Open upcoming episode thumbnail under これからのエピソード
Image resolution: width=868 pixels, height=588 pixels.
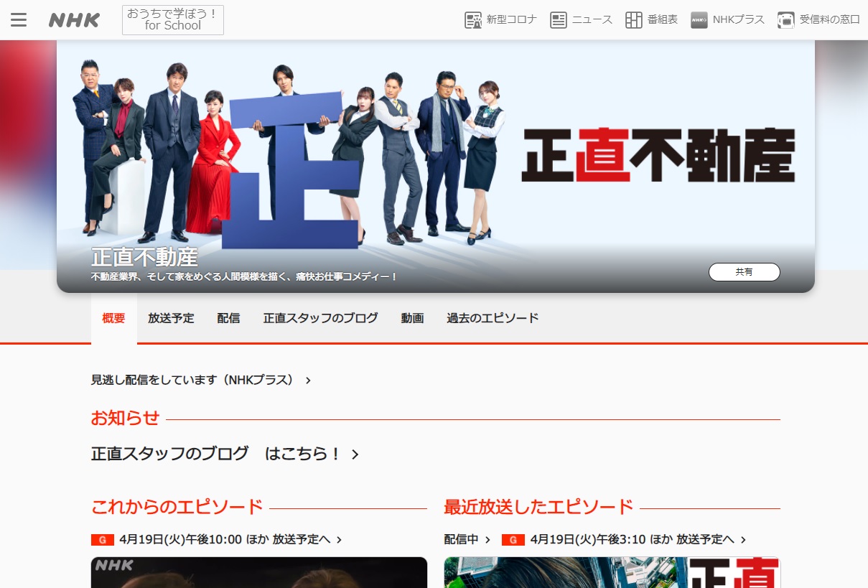click(259, 572)
